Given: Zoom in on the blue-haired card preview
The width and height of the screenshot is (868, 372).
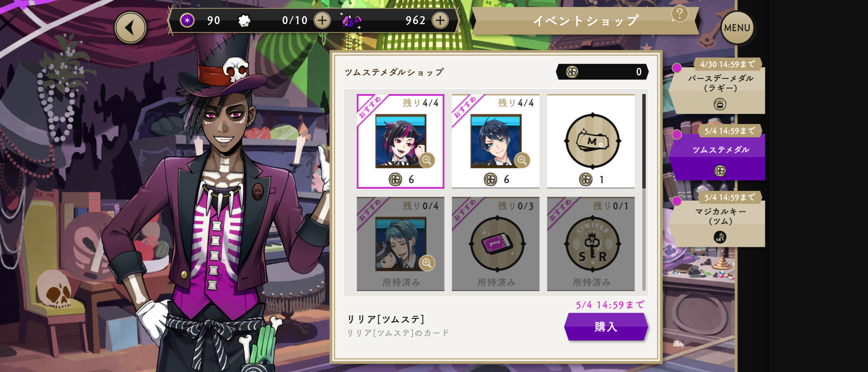Looking at the screenshot, I should (x=522, y=160).
